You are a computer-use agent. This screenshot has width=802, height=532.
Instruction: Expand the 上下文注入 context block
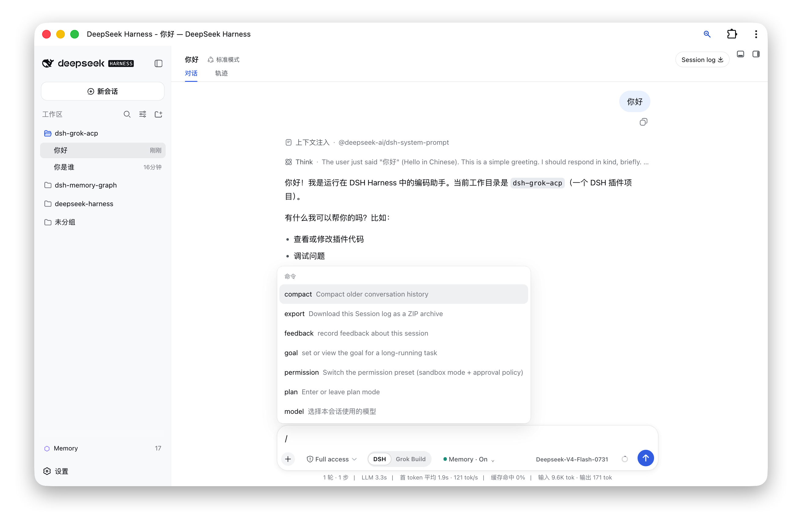tap(367, 143)
